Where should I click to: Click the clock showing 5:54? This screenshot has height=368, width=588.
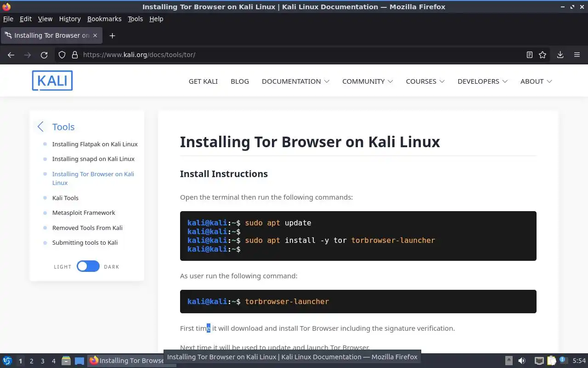pyautogui.click(x=579, y=361)
